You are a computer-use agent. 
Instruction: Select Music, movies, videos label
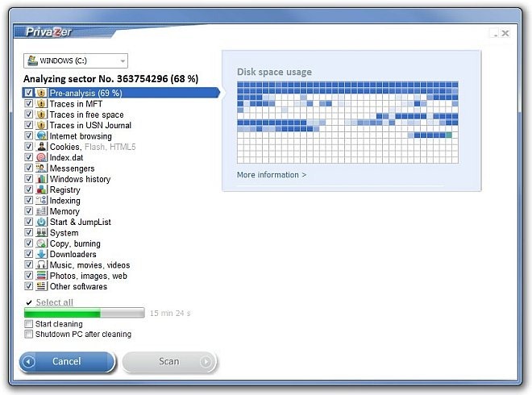click(90, 265)
